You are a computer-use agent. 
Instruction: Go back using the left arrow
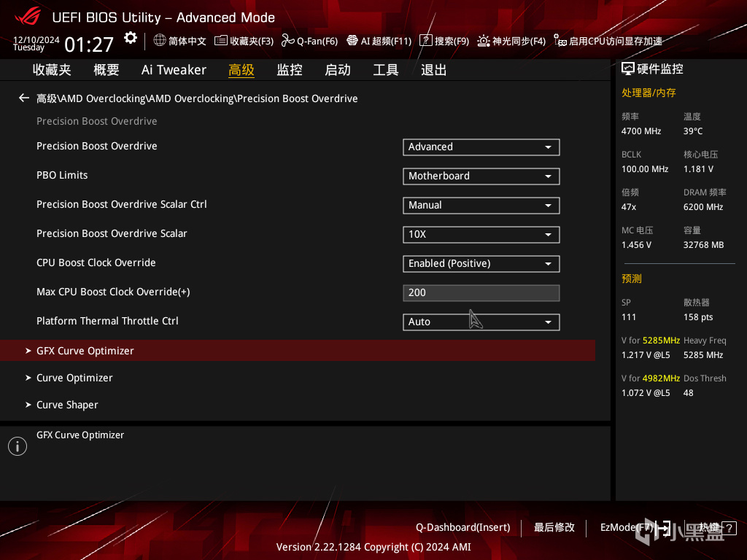pos(24,98)
